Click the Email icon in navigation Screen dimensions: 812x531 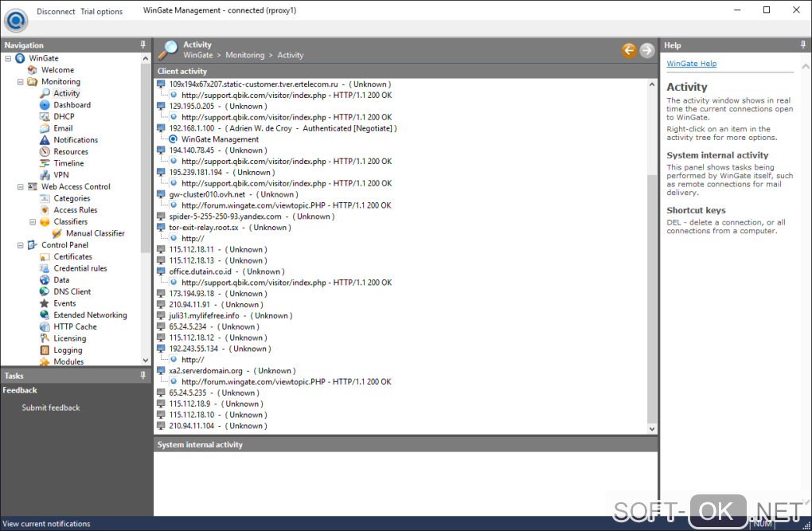[45, 128]
